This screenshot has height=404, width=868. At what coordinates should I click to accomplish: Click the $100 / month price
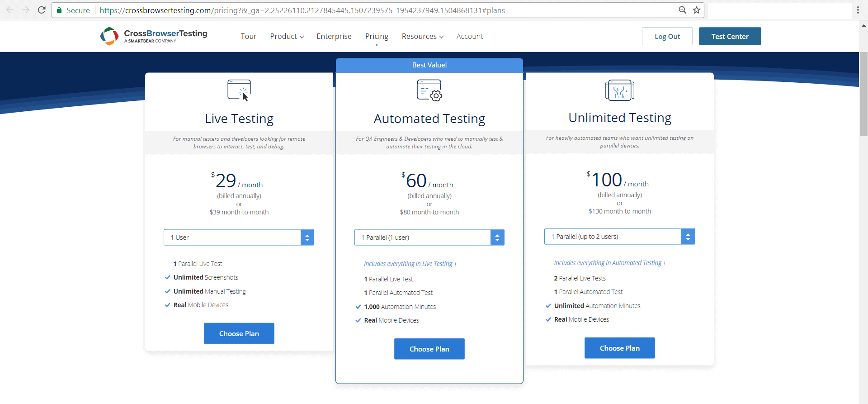tap(618, 180)
